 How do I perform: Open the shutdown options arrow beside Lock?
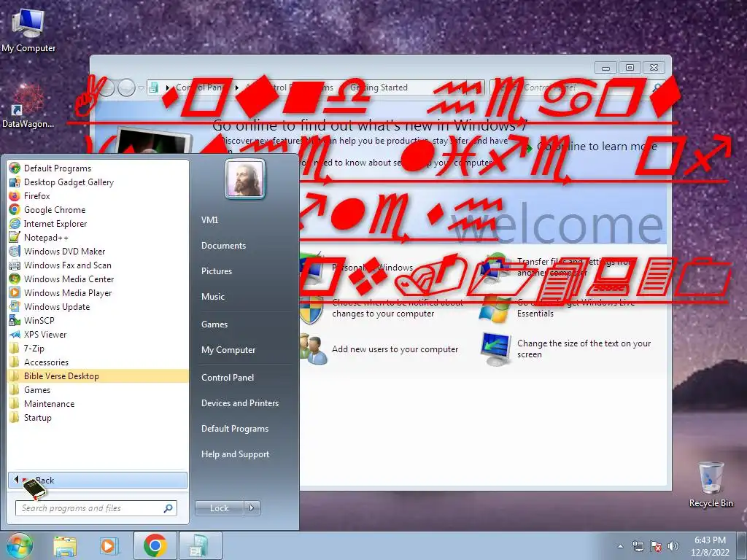[x=252, y=508]
